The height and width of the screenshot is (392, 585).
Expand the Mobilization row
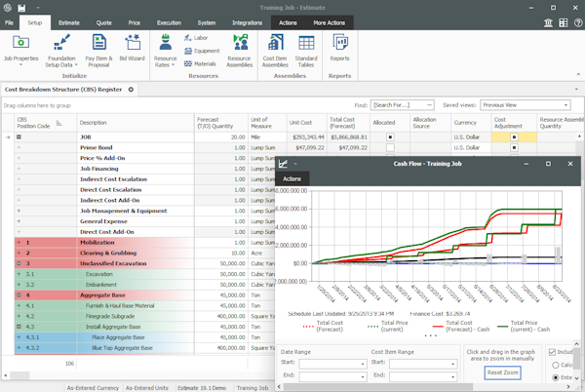coord(19,243)
